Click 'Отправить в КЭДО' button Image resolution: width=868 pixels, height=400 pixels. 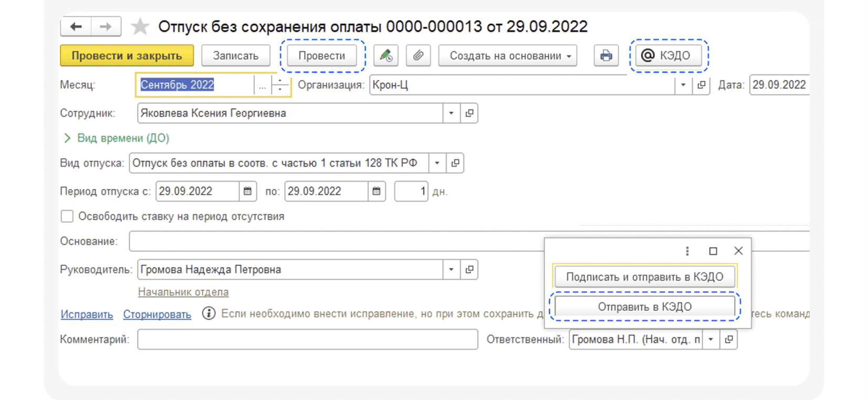click(x=645, y=307)
